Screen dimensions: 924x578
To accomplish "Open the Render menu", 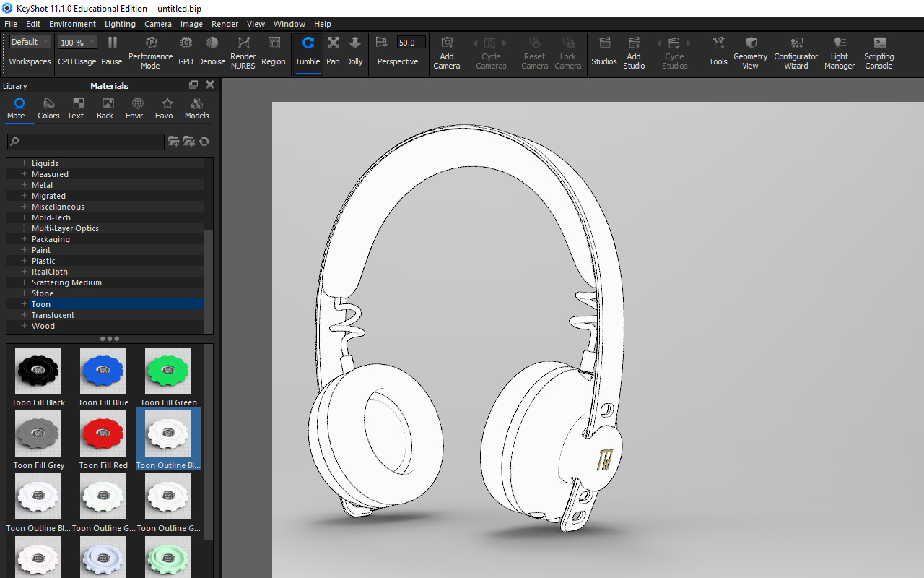I will click(x=225, y=24).
